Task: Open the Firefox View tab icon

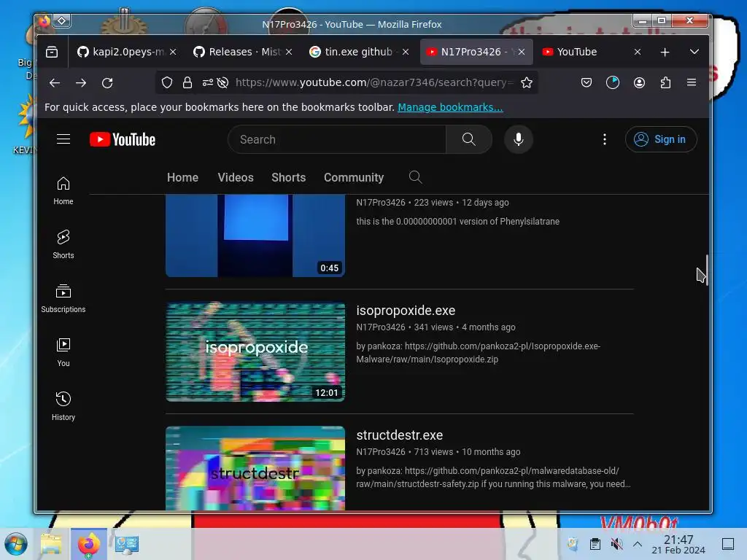Action: (x=52, y=52)
